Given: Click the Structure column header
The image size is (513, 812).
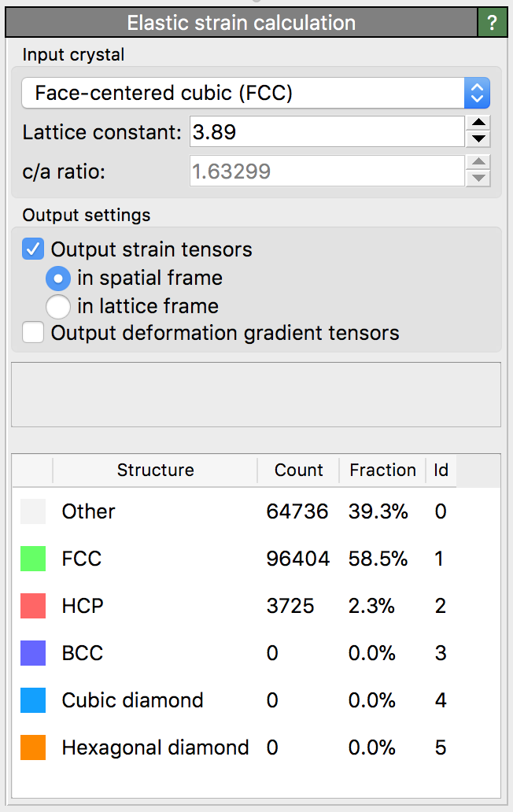Looking at the screenshot, I should click(x=155, y=471).
